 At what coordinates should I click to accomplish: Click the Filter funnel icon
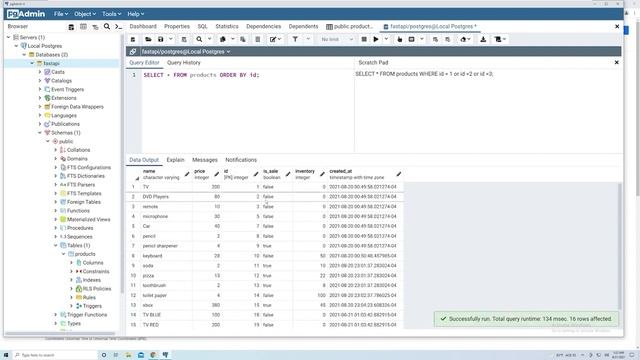tap(295, 39)
